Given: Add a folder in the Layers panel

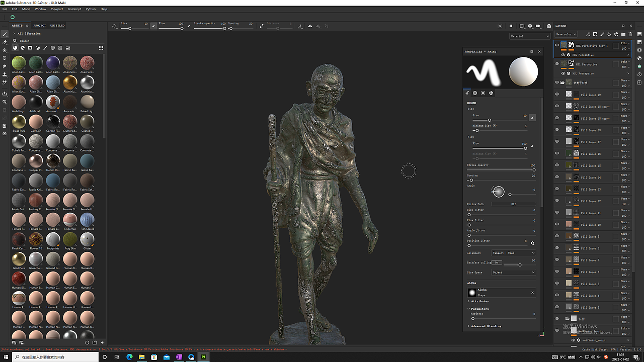Looking at the screenshot, I should coord(623,34).
